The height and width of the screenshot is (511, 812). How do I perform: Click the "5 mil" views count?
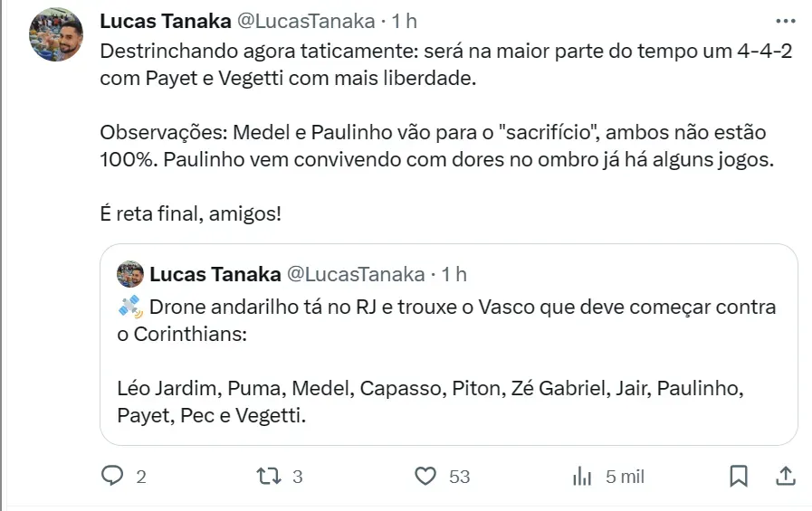(625, 476)
